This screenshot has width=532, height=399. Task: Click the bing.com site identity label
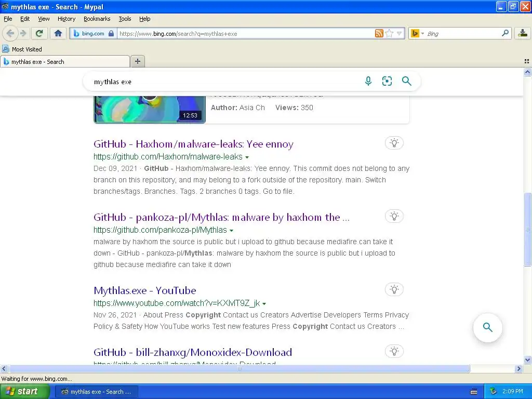pyautogui.click(x=93, y=33)
